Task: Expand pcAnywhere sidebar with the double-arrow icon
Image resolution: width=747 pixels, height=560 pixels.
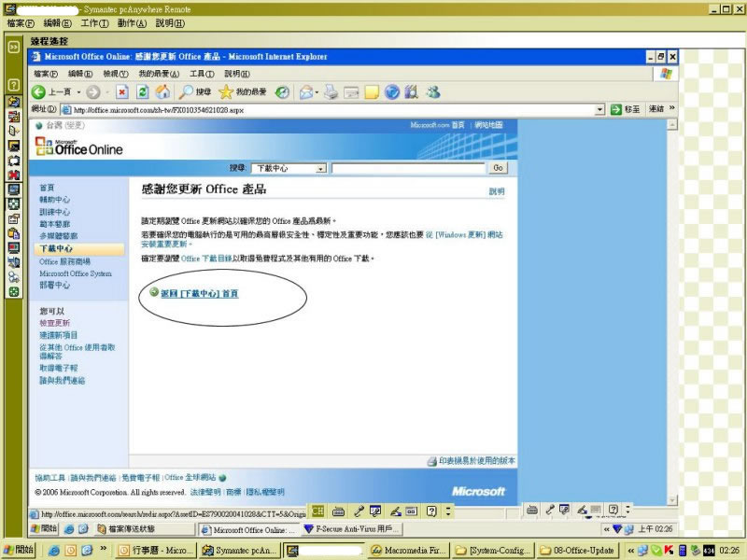Action: (x=14, y=47)
